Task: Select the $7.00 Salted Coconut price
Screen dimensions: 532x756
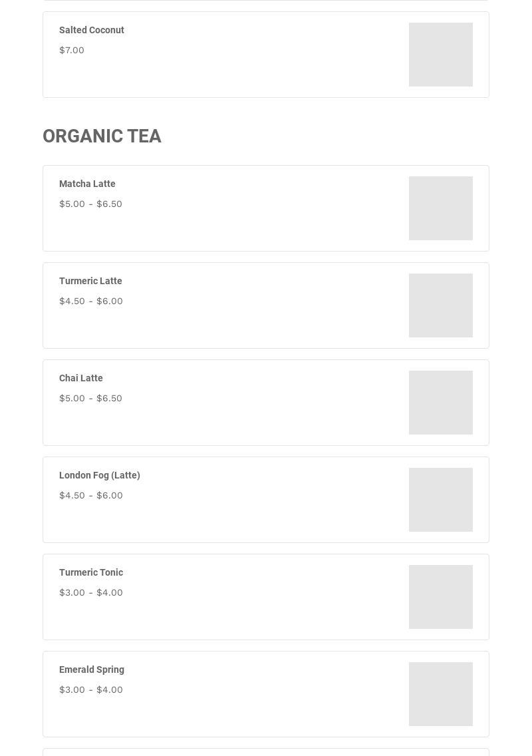Action: point(72,51)
